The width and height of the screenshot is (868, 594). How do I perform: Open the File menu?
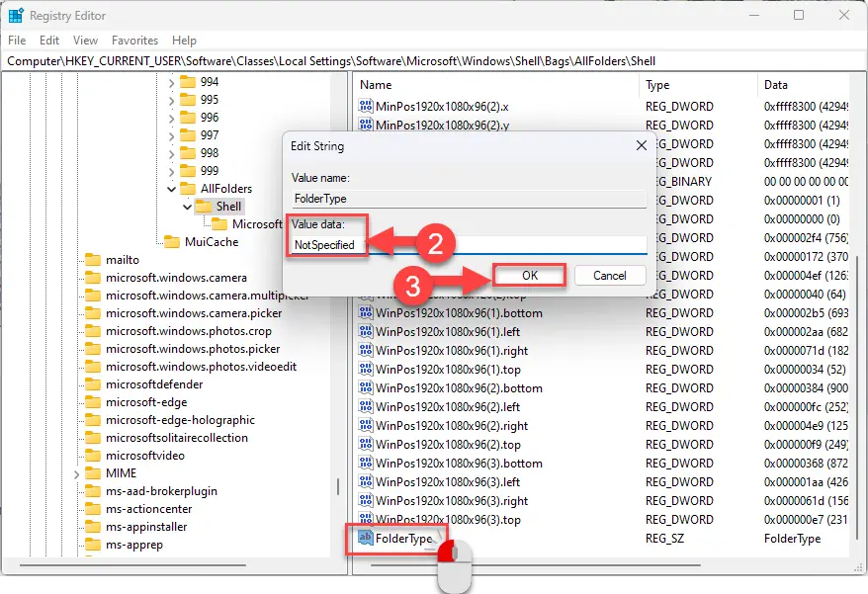[17, 41]
